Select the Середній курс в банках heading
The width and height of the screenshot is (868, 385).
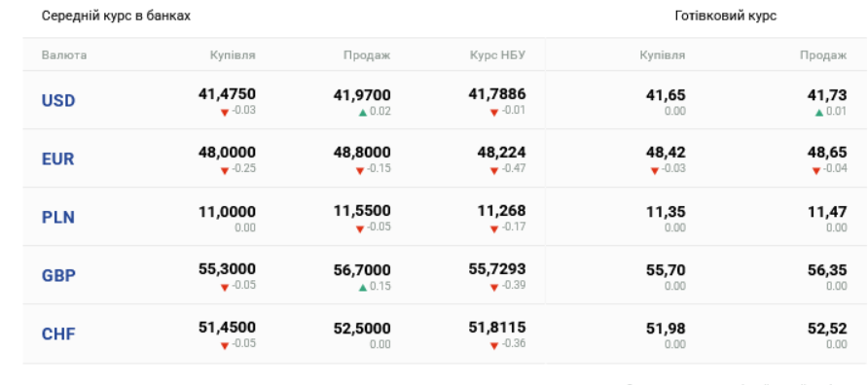click(116, 16)
